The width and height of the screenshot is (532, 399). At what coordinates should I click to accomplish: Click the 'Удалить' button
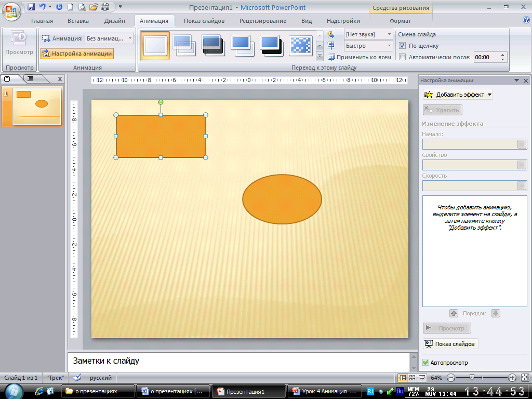click(443, 110)
